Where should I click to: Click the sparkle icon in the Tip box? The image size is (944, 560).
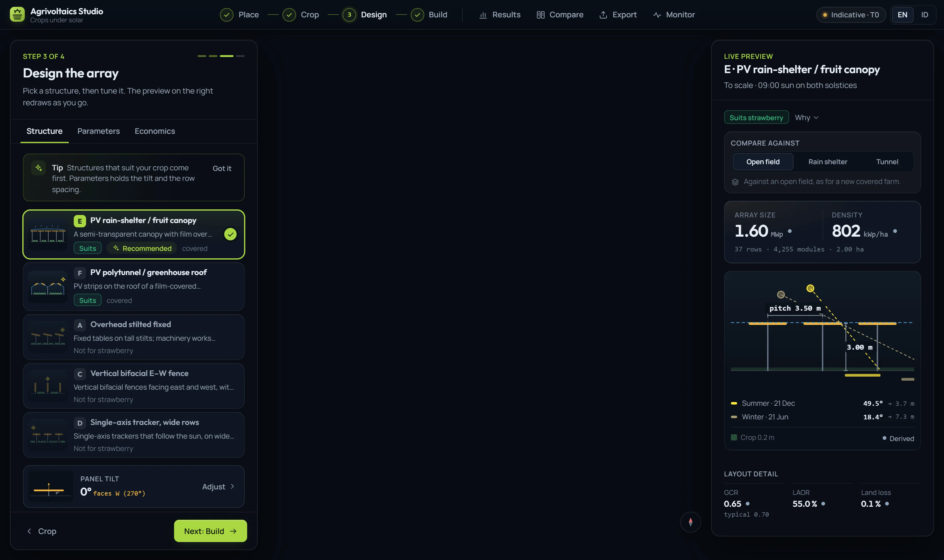click(38, 168)
